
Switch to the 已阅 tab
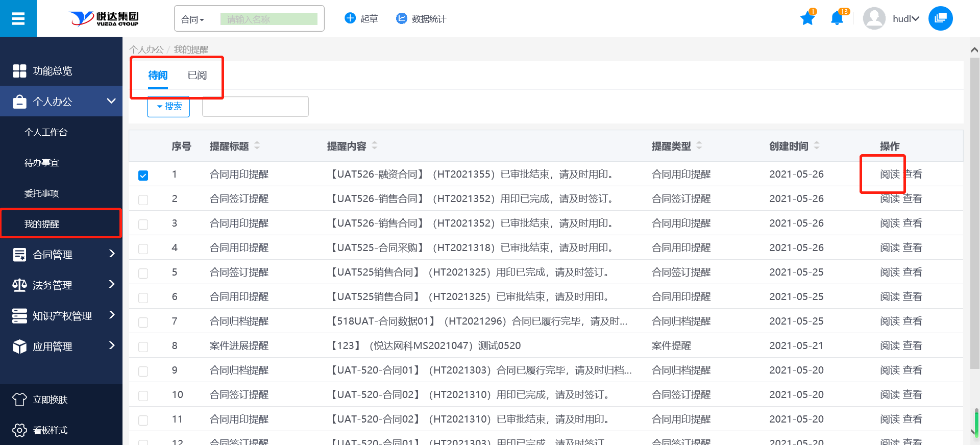click(197, 76)
